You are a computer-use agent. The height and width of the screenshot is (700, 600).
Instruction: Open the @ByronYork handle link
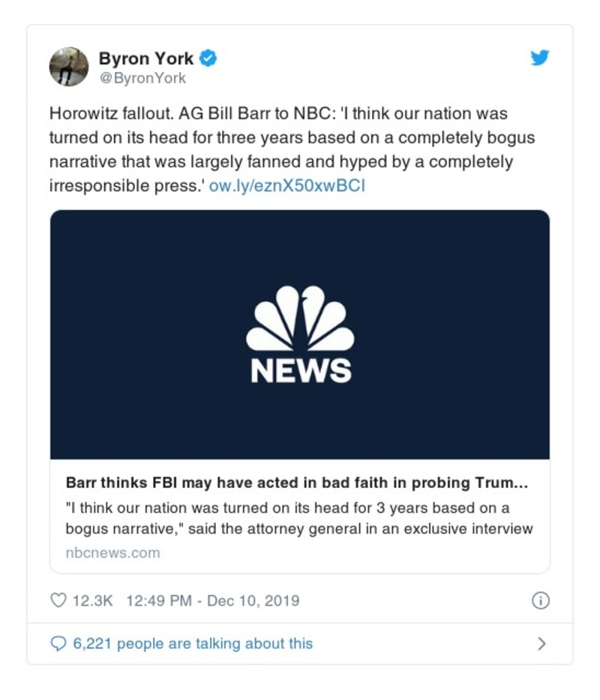point(142,78)
